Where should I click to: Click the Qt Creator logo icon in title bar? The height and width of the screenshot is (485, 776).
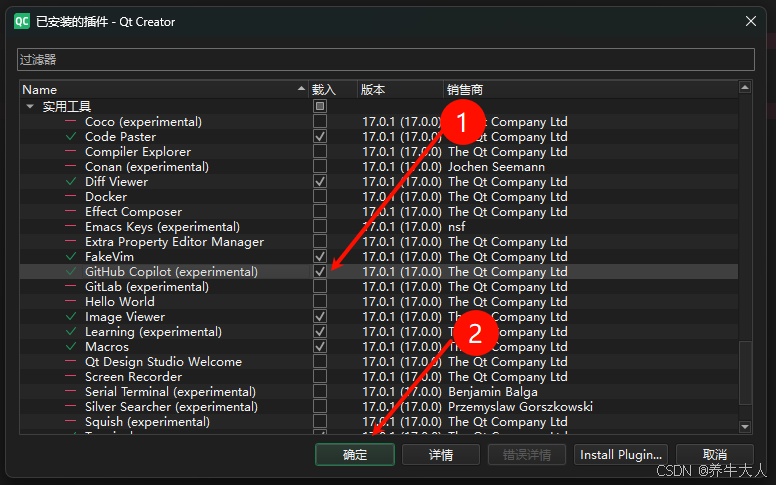pos(22,21)
